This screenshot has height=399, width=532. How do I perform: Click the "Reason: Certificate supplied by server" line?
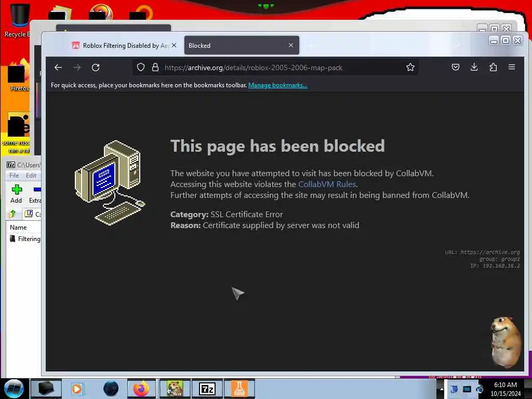tap(264, 225)
